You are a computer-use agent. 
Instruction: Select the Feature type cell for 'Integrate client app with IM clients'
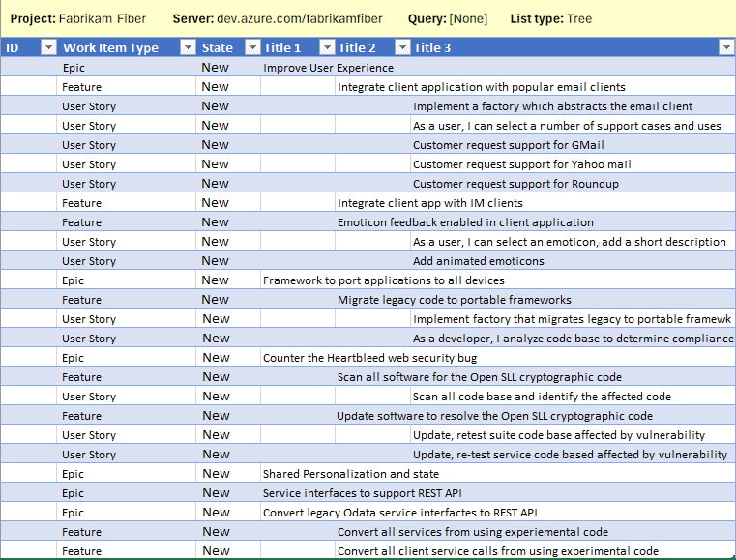(x=126, y=203)
